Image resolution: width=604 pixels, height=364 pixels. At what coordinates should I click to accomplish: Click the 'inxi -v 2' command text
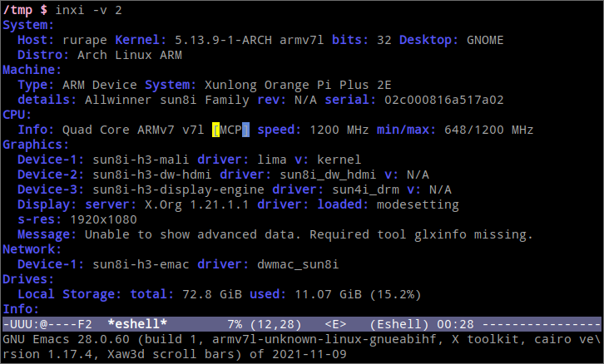click(x=88, y=10)
